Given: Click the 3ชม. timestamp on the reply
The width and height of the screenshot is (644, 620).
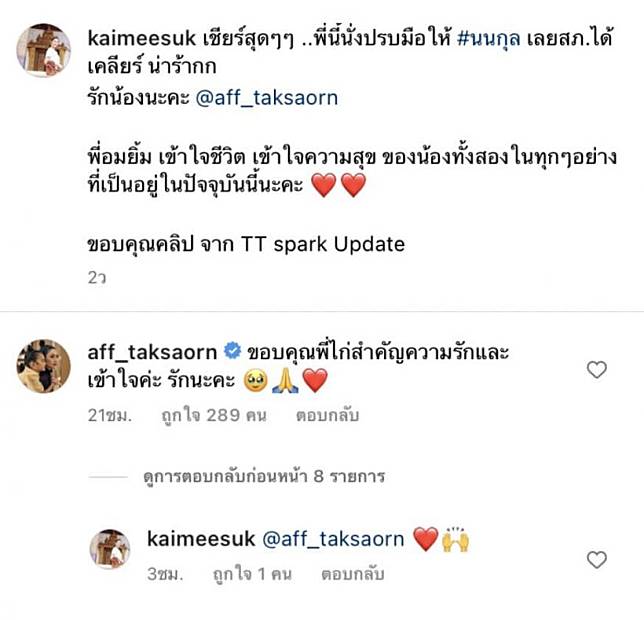Looking at the screenshot, I should click(x=165, y=574).
